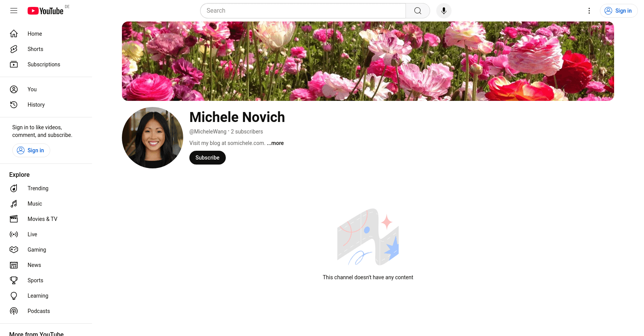The width and height of the screenshot is (644, 336).
Task: Click the YouTube logo
Action: (46, 11)
